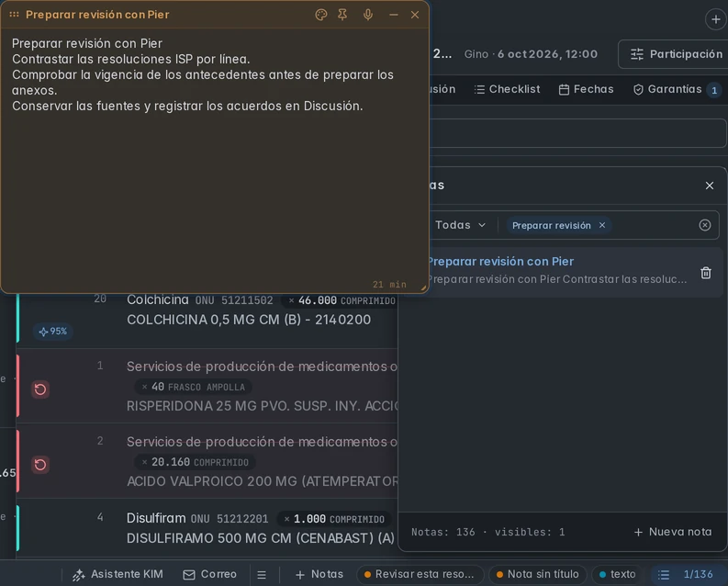
Task: Restore the ACIDO VALPROICO 200 MG item
Action: (40, 465)
